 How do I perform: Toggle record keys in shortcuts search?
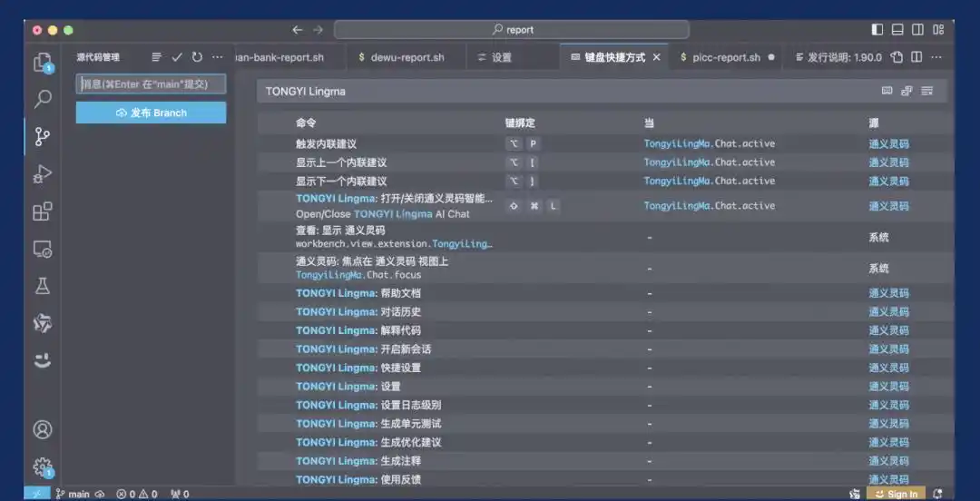[887, 91]
